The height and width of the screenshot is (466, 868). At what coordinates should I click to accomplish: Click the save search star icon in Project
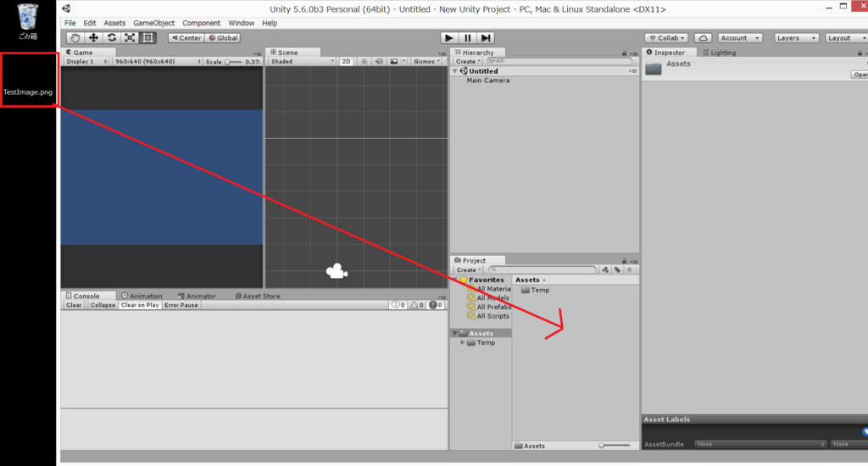pyautogui.click(x=630, y=269)
